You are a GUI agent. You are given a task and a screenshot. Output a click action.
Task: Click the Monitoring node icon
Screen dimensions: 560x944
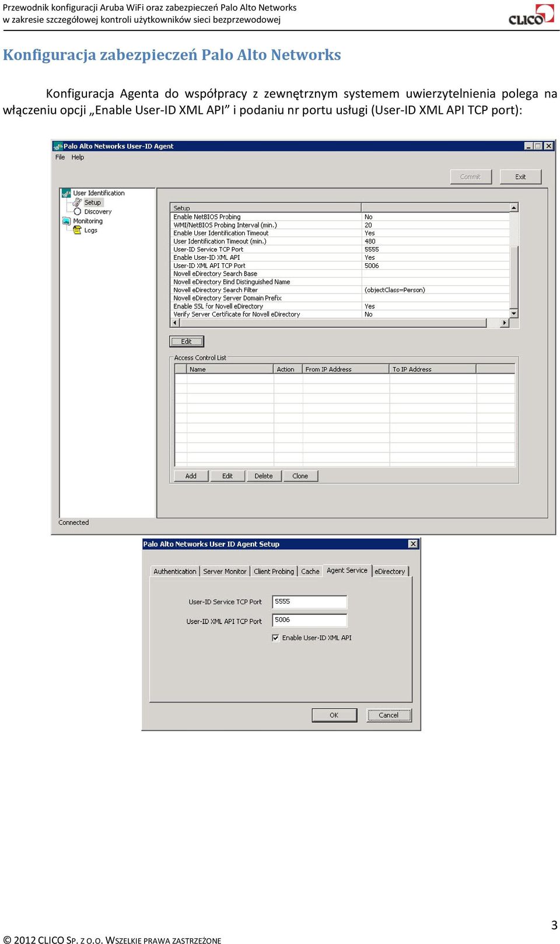(66, 221)
